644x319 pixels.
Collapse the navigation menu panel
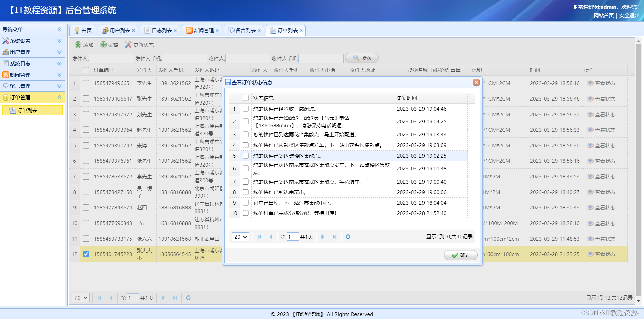(x=59, y=29)
